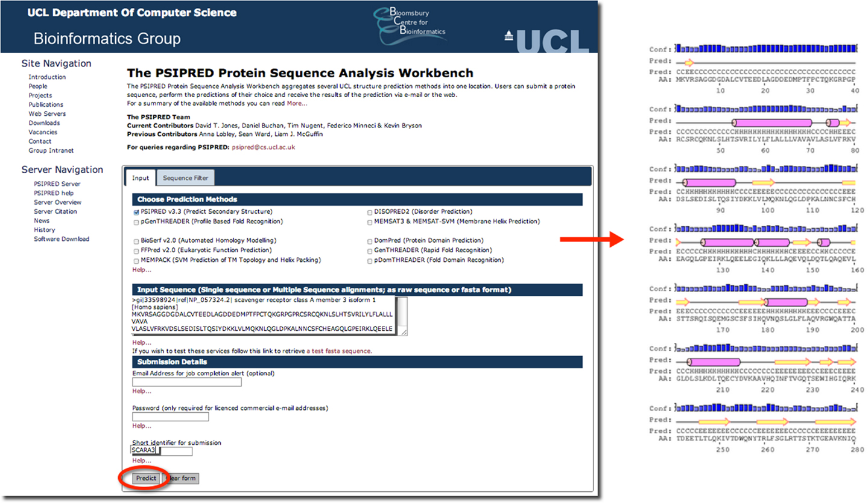The height and width of the screenshot is (504, 868).
Task: Click the short identifier field containing SCARA3
Action: pyautogui.click(x=162, y=451)
